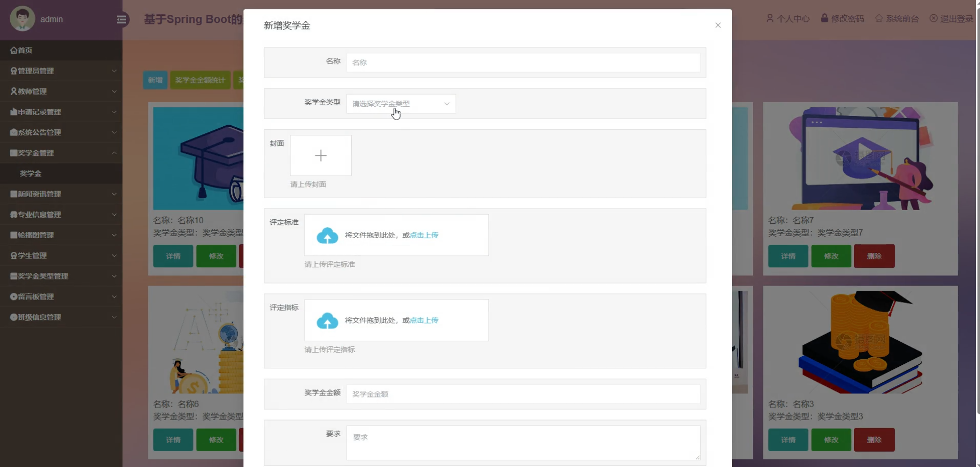Collapse the 奖学金管理 section

click(61, 152)
